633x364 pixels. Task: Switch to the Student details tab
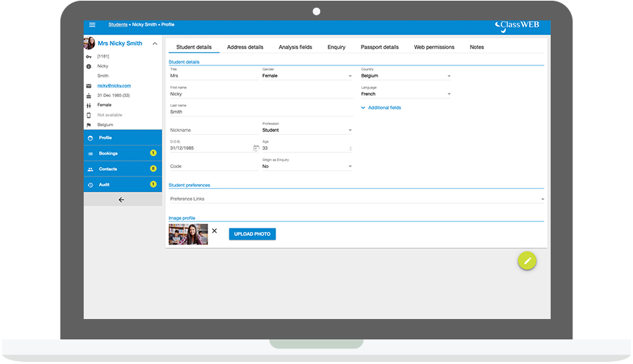click(x=194, y=47)
